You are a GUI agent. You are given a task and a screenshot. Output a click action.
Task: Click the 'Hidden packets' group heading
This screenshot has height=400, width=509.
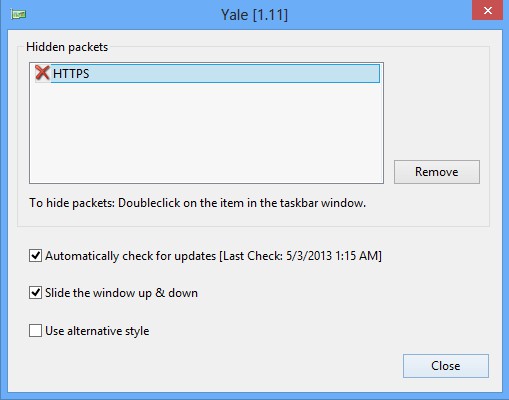67,47
